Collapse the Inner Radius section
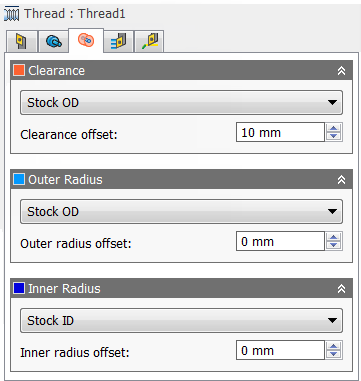 pyautogui.click(x=341, y=288)
